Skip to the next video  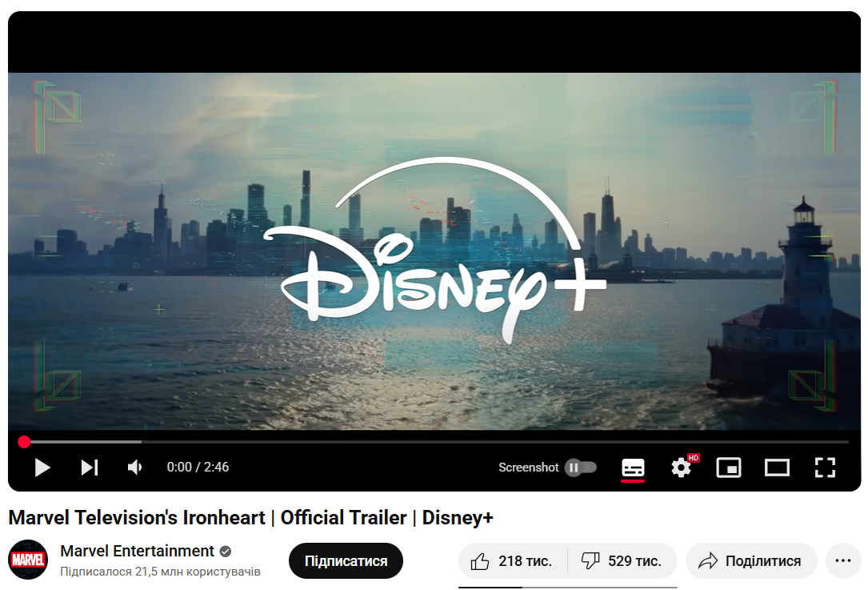(x=90, y=468)
